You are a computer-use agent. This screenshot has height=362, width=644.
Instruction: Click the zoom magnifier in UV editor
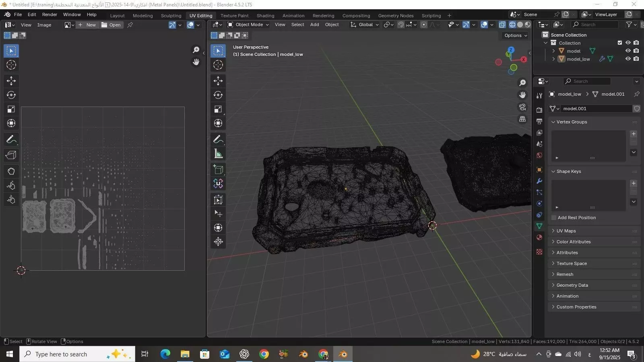pyautogui.click(x=196, y=50)
